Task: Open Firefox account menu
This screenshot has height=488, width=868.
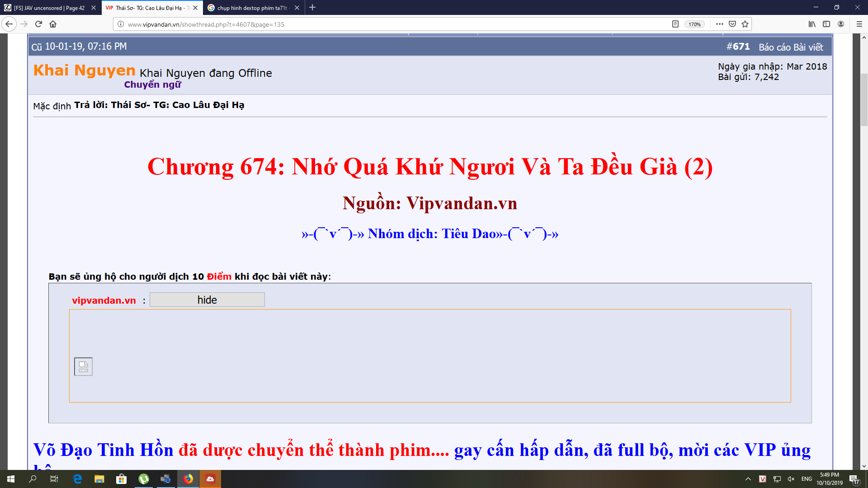Action: point(841,24)
